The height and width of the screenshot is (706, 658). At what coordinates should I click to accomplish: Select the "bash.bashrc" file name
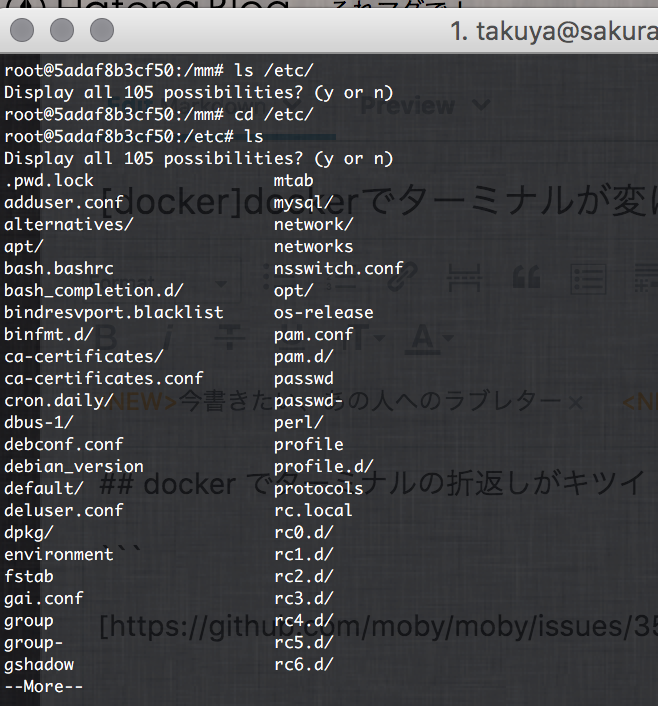59,269
